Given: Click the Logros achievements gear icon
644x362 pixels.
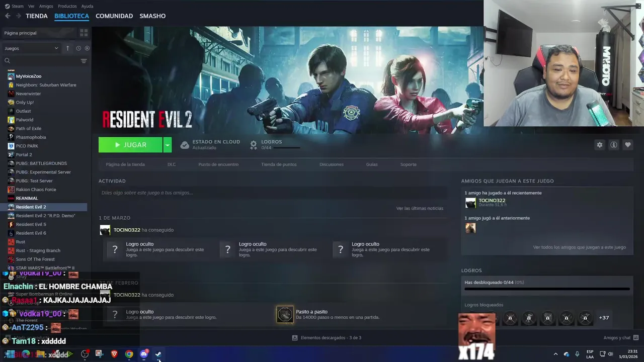Looking at the screenshot, I should [254, 145].
